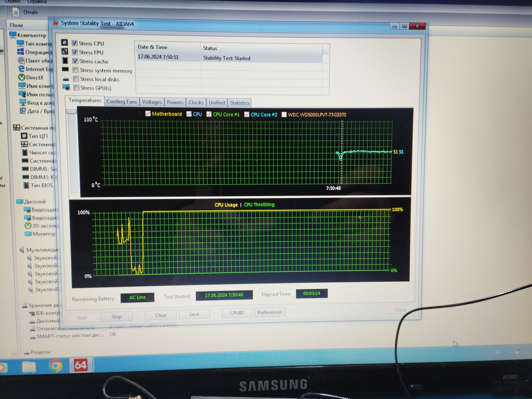Click CPU Usage graph label
The image size is (532, 399).
point(226,205)
